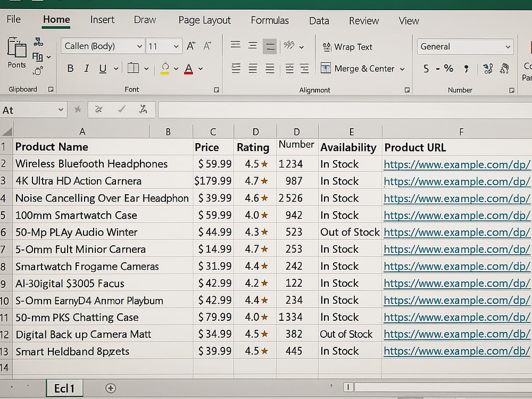Open the URL for 4K Ultra HD Action Carnera
The width and height of the screenshot is (532, 399).
tap(456, 181)
